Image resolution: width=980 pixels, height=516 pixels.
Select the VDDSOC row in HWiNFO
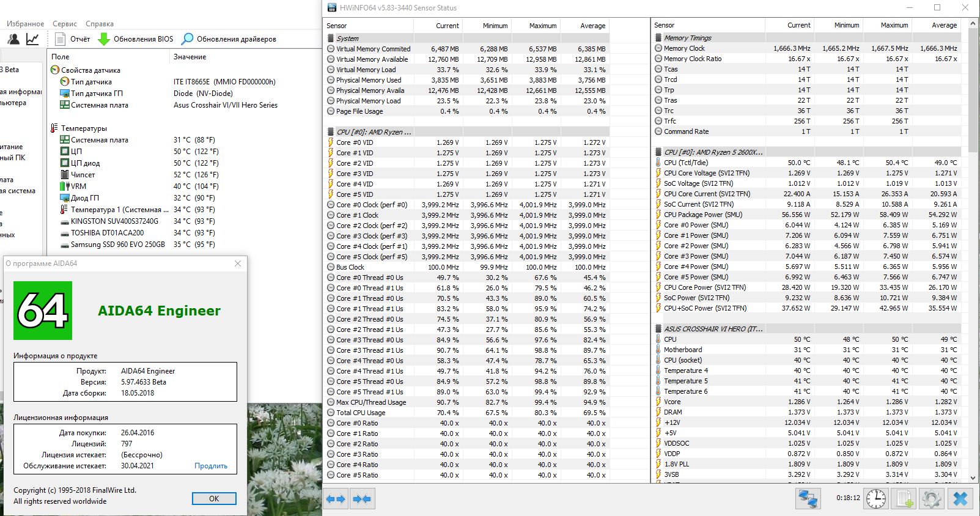(806, 443)
